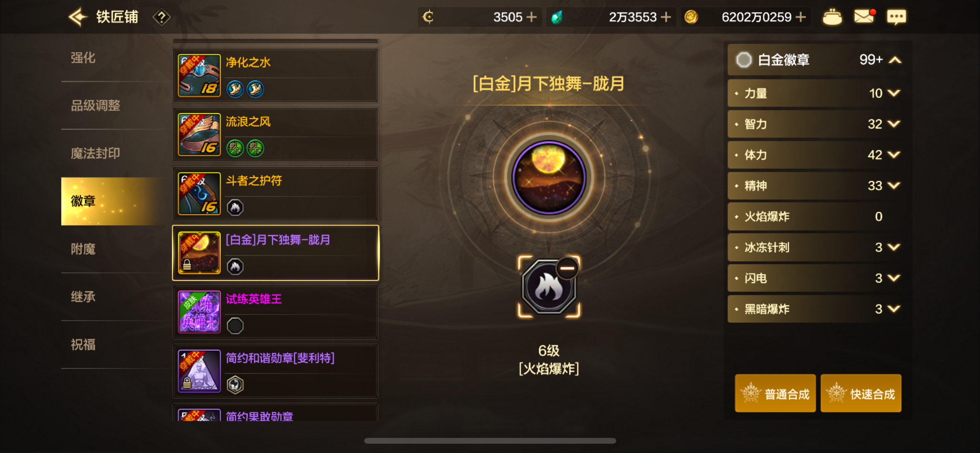Switch to the 强化 tab
Viewport: 980px width, 453px height.
click(x=83, y=58)
